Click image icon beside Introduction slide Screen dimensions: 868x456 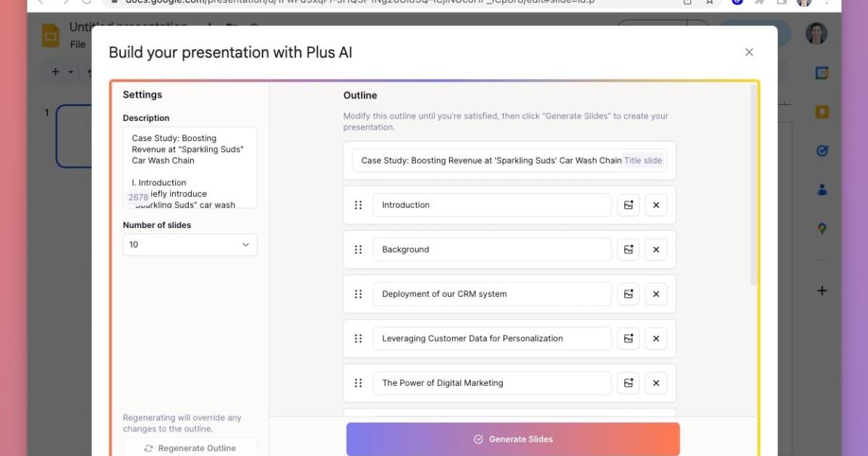pyautogui.click(x=628, y=205)
